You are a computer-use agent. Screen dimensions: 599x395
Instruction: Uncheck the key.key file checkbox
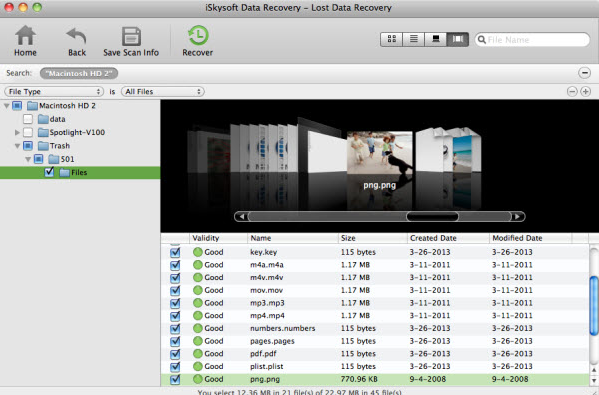(x=175, y=252)
